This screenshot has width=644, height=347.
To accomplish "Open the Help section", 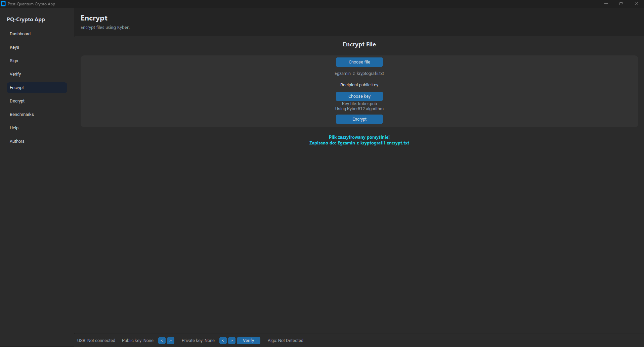I will point(14,128).
